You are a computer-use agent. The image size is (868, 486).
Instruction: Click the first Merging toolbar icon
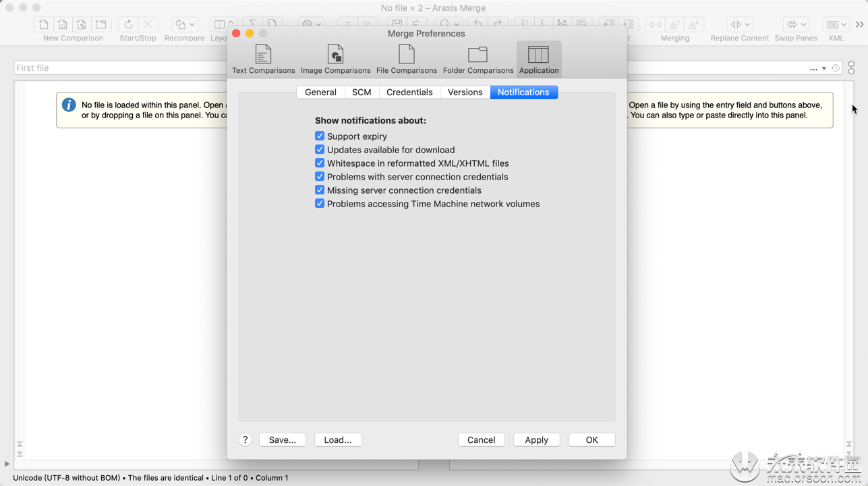pos(656,24)
